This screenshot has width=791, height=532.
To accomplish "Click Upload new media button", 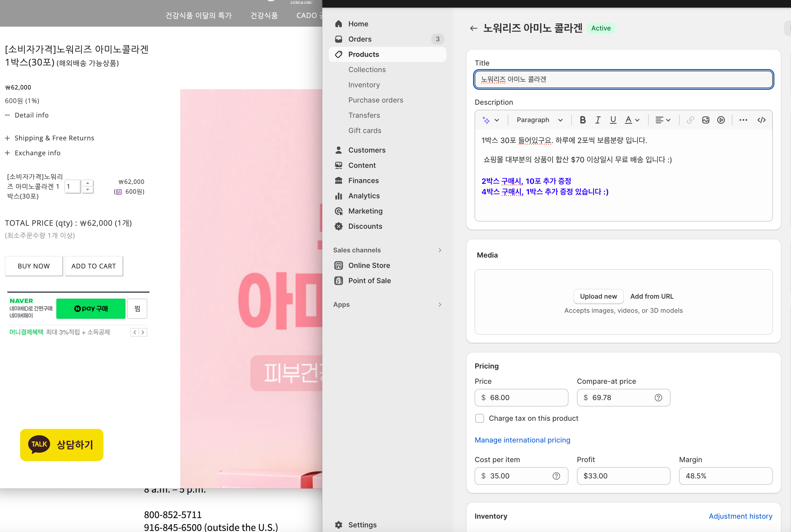I will (x=598, y=296).
